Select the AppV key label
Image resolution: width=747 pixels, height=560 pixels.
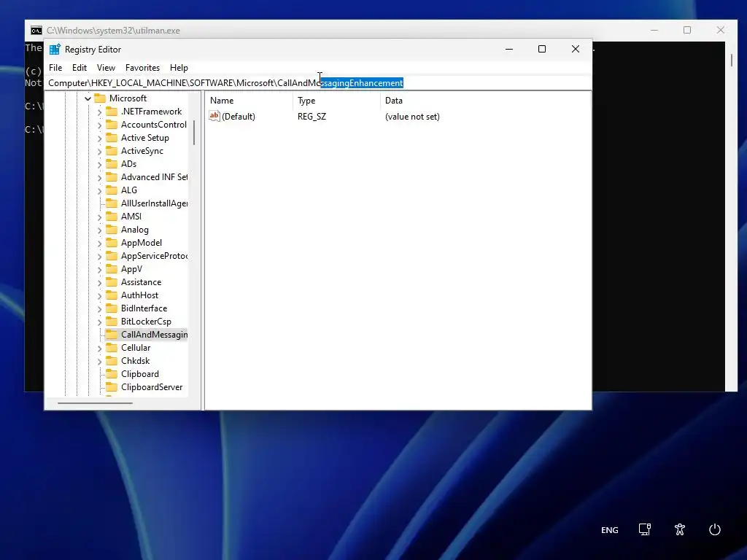coord(131,269)
